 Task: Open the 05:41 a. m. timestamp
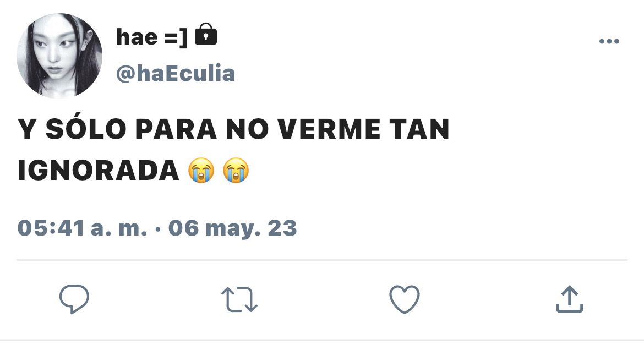82,228
